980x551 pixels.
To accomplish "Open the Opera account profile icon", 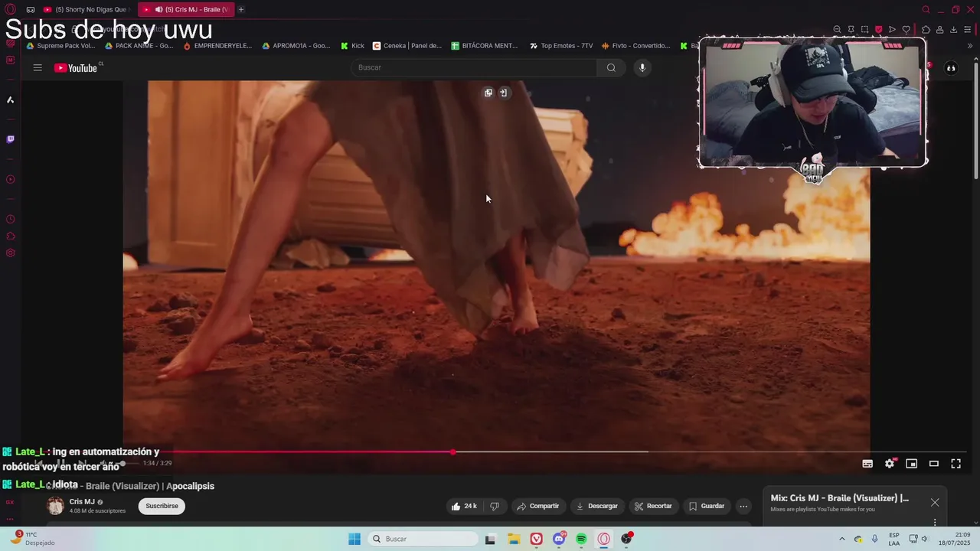I will coord(939,30).
